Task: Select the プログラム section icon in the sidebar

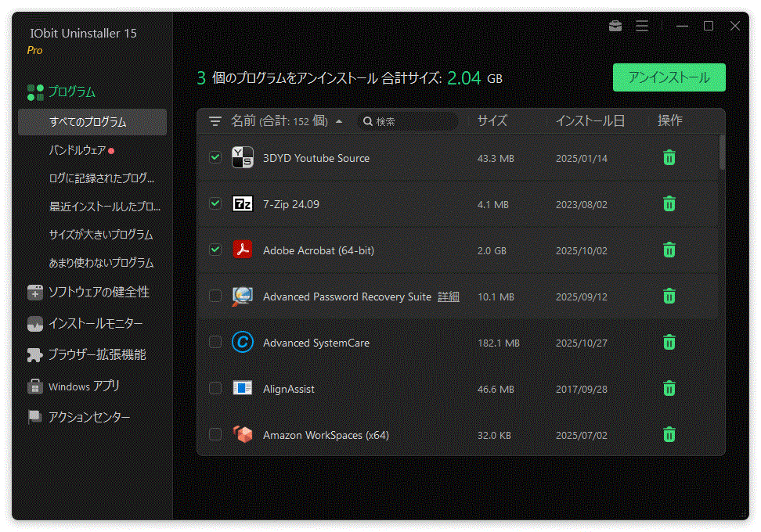Action: coord(34,92)
